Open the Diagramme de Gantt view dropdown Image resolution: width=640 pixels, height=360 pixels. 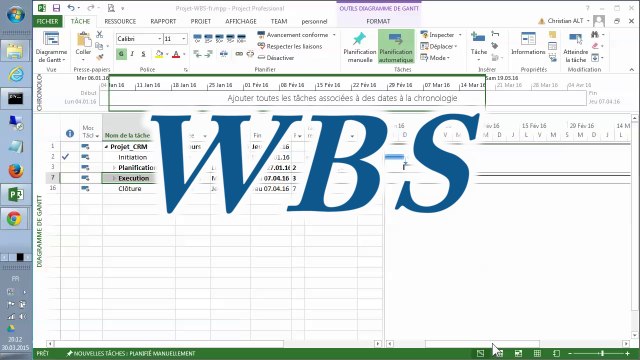coord(51,47)
